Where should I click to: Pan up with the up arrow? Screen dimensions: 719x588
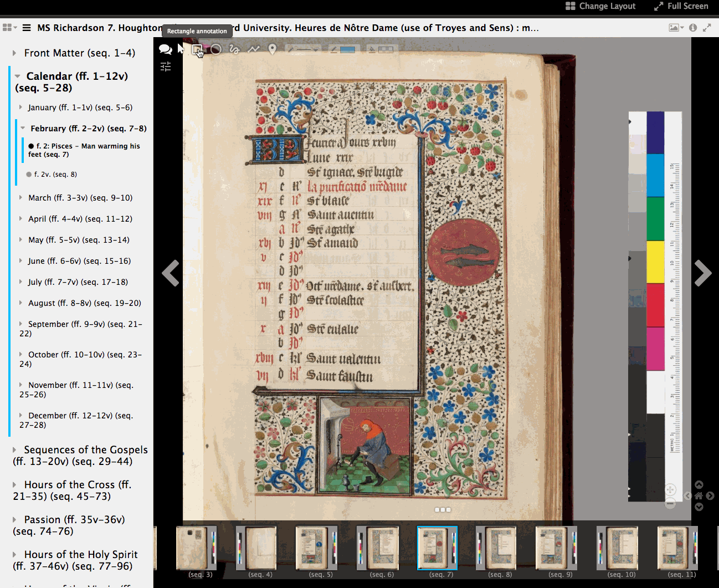(699, 485)
